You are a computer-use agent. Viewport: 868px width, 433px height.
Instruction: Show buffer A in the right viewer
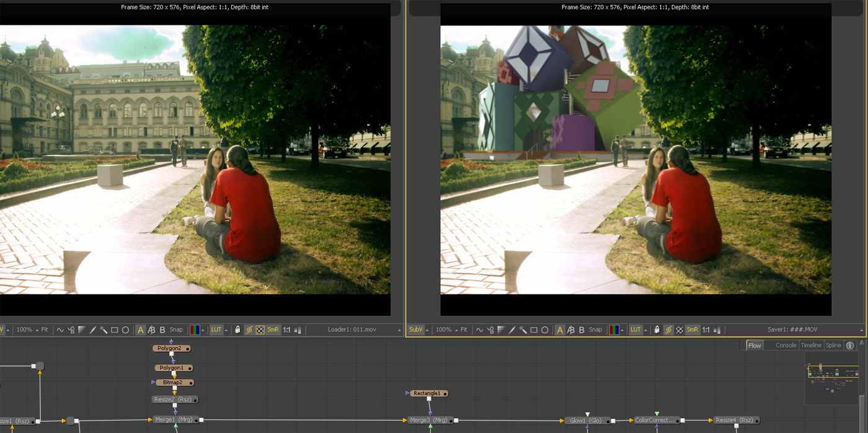(x=560, y=330)
